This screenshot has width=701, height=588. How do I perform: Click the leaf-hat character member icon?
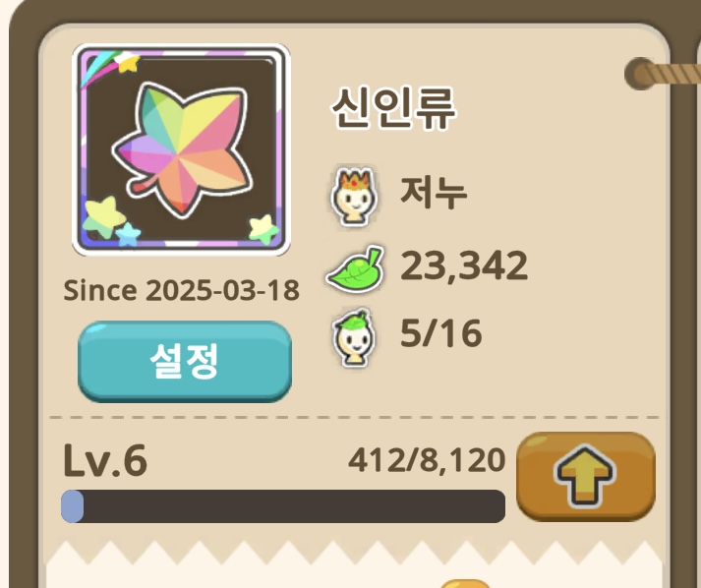point(353,337)
